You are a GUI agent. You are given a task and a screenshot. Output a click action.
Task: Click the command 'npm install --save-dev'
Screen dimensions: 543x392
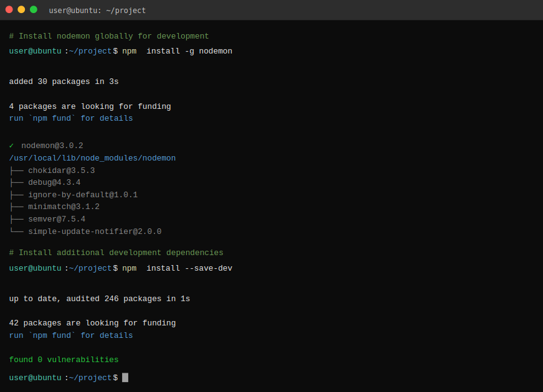tap(177, 268)
